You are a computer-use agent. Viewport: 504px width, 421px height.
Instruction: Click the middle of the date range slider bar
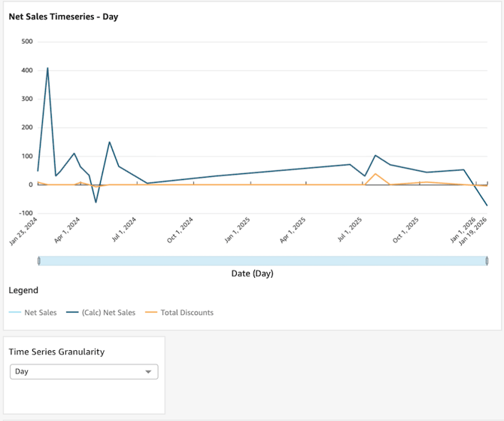[263, 261]
